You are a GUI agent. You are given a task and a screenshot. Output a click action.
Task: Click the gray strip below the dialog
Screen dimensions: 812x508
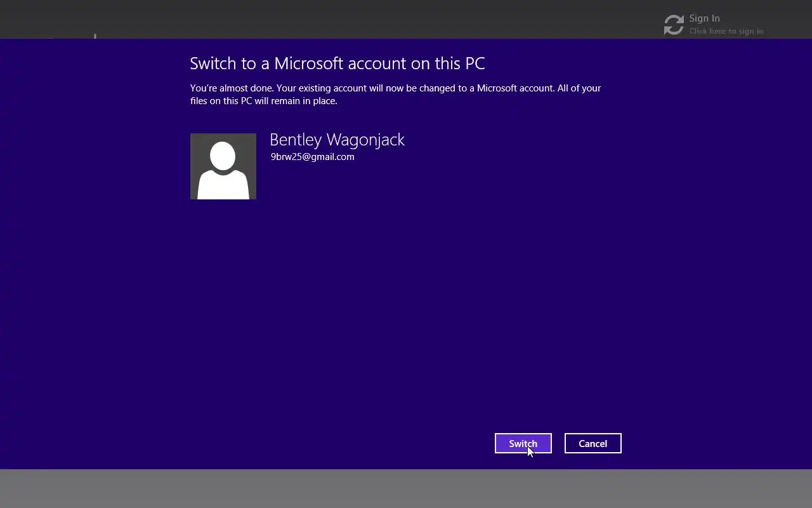pos(406,488)
